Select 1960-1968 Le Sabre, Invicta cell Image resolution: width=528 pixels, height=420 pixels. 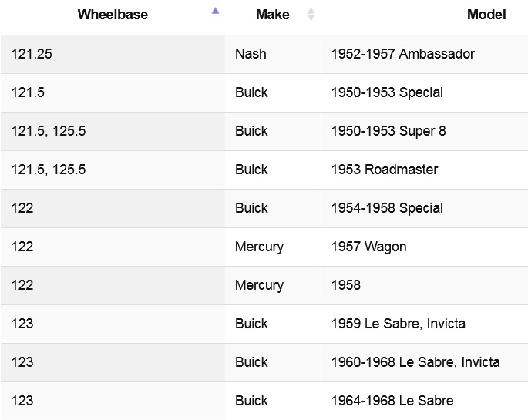pyautogui.click(x=415, y=362)
